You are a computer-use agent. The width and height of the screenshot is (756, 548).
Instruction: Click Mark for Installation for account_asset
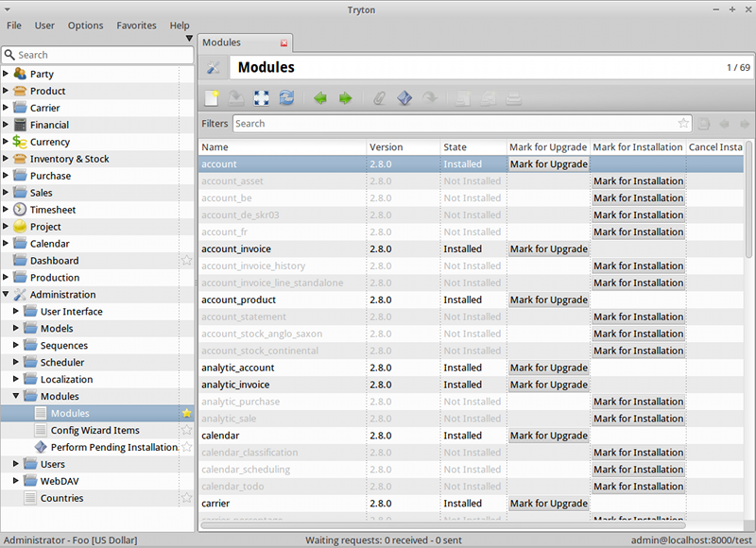point(638,181)
